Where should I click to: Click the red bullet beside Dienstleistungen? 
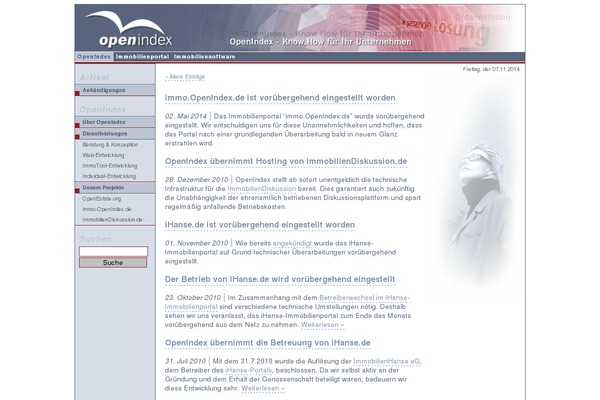coord(77,137)
